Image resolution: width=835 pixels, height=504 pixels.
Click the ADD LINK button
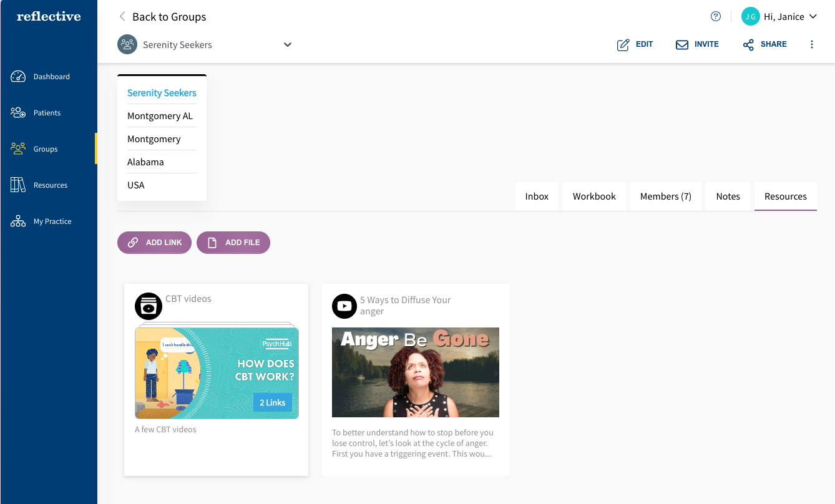click(x=154, y=243)
